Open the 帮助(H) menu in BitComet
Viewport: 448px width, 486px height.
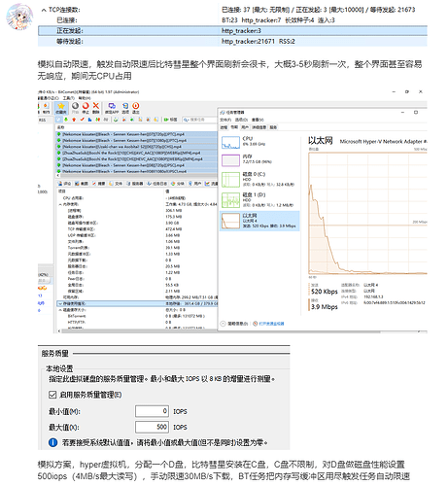(x=85, y=98)
